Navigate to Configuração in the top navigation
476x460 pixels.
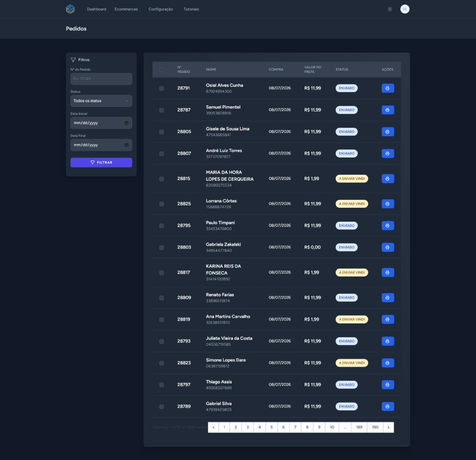[160, 9]
